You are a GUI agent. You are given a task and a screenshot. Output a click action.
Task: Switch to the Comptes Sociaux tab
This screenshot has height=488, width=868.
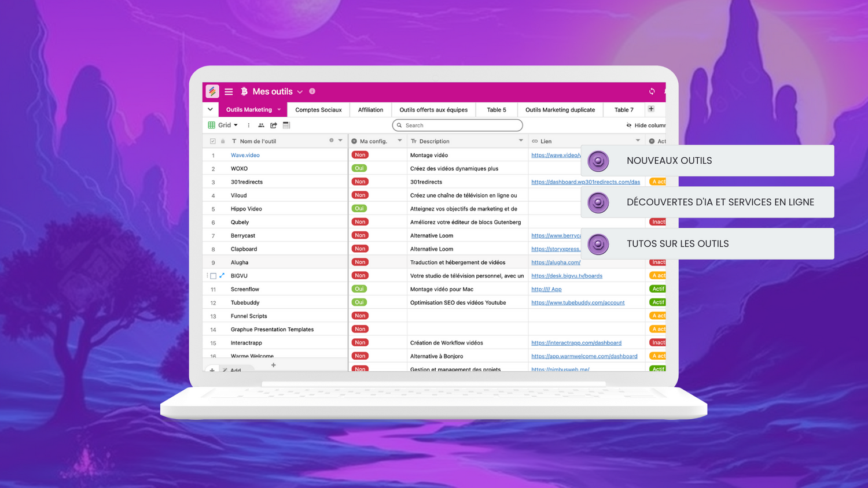[x=318, y=110]
